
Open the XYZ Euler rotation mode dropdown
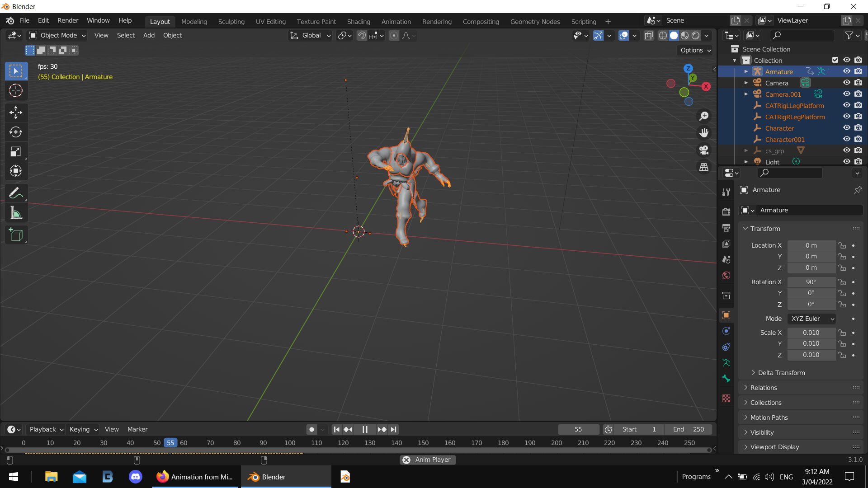click(x=811, y=319)
